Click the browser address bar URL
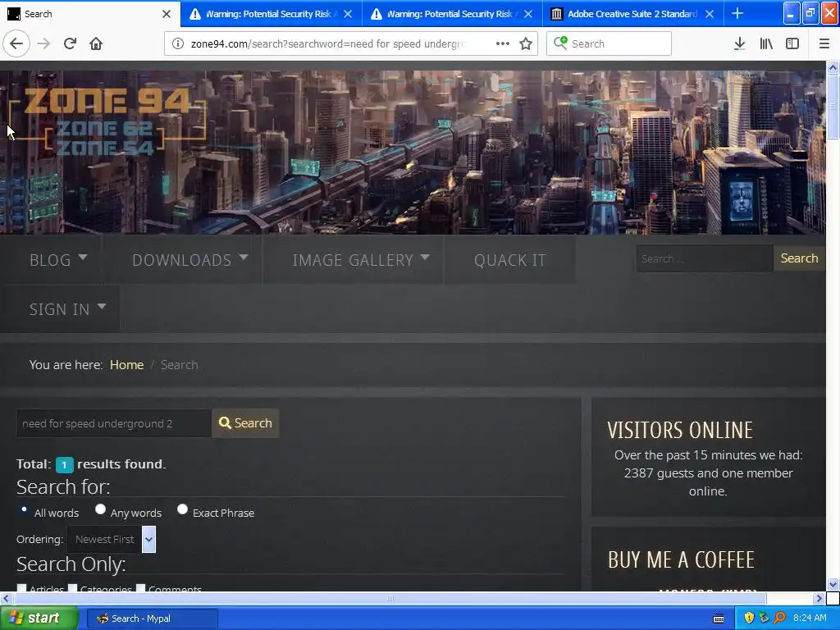840x630 pixels. tap(328, 43)
